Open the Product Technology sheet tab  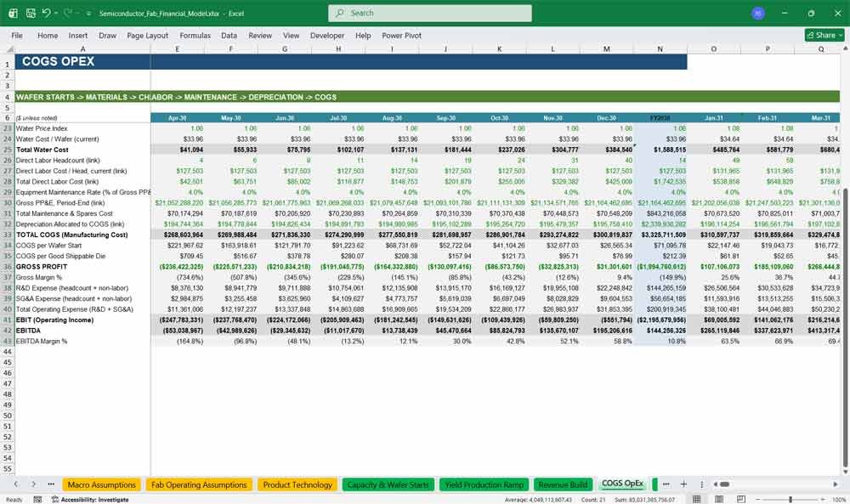tap(297, 484)
